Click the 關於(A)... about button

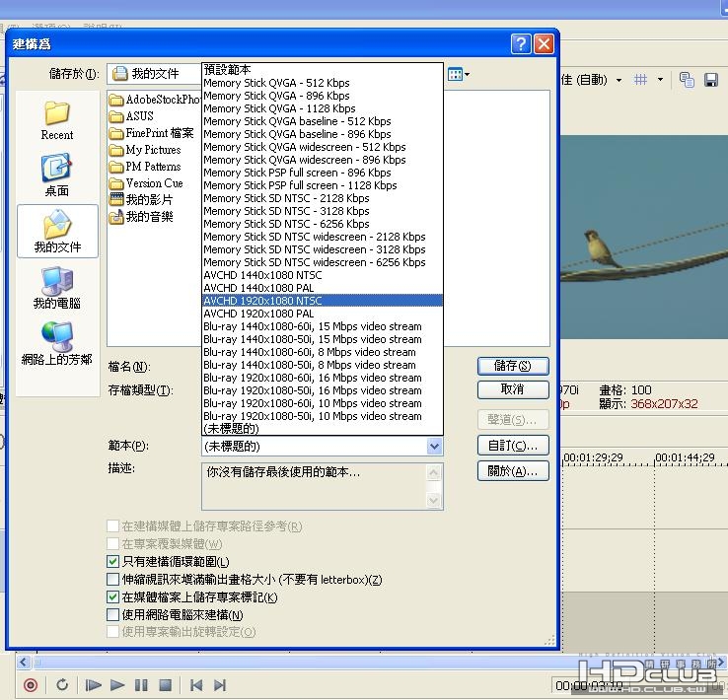513,471
